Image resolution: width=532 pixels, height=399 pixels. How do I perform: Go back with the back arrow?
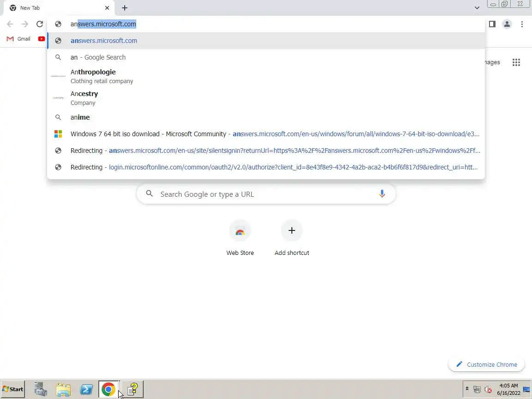[10, 24]
